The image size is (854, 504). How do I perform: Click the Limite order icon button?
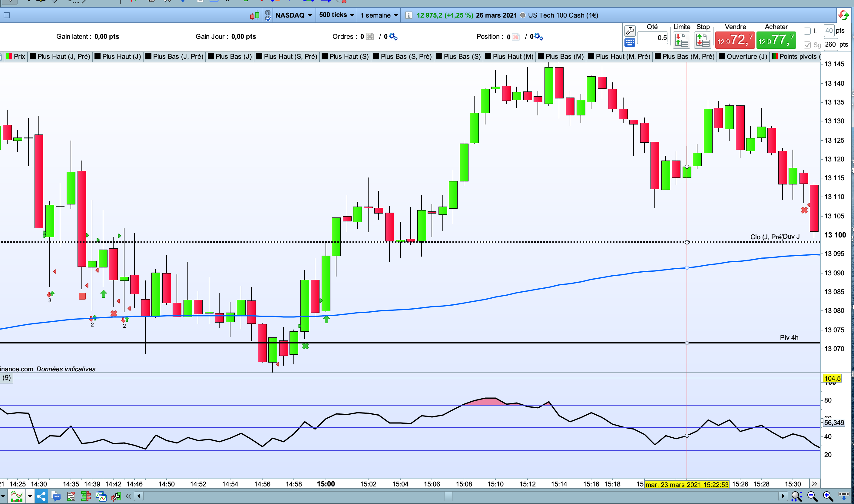point(681,40)
